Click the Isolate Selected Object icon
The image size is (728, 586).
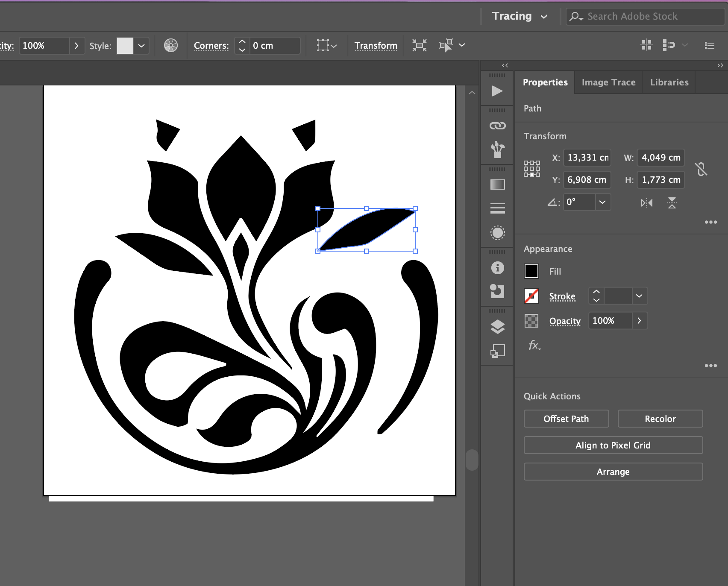coord(419,45)
